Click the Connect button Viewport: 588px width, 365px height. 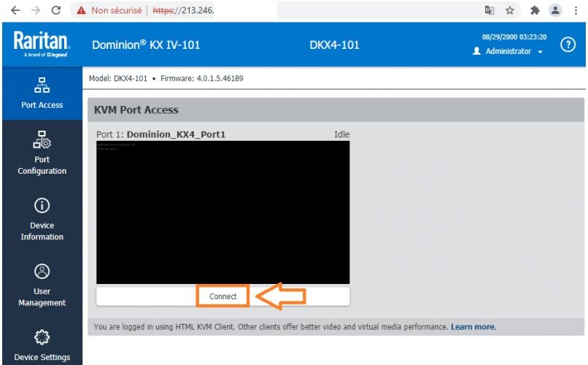pos(223,296)
